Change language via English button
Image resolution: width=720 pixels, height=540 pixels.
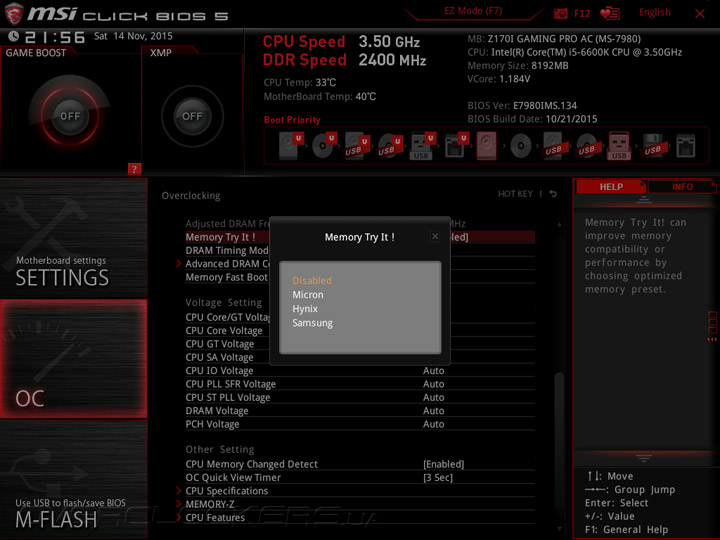coord(654,12)
